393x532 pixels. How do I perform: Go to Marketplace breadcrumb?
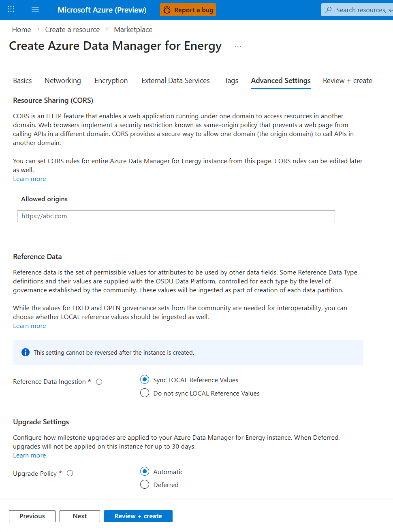tap(133, 30)
